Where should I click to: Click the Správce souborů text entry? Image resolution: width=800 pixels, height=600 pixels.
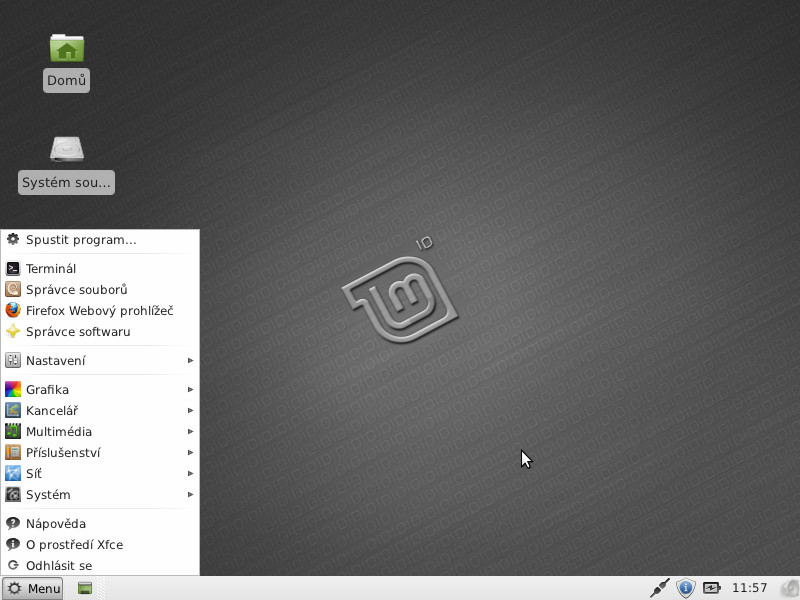77,289
